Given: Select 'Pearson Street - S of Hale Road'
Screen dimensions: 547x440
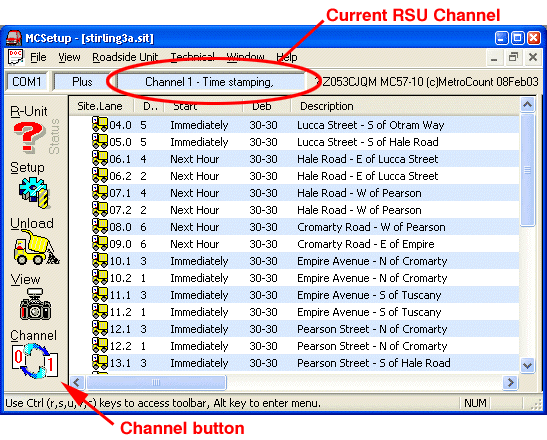Looking at the screenshot, I should tap(374, 363).
